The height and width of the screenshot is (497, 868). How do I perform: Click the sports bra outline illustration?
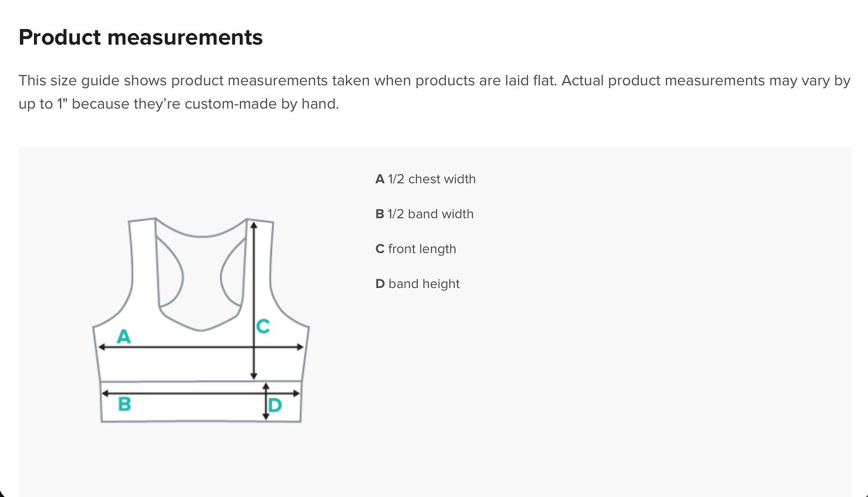coord(201,320)
